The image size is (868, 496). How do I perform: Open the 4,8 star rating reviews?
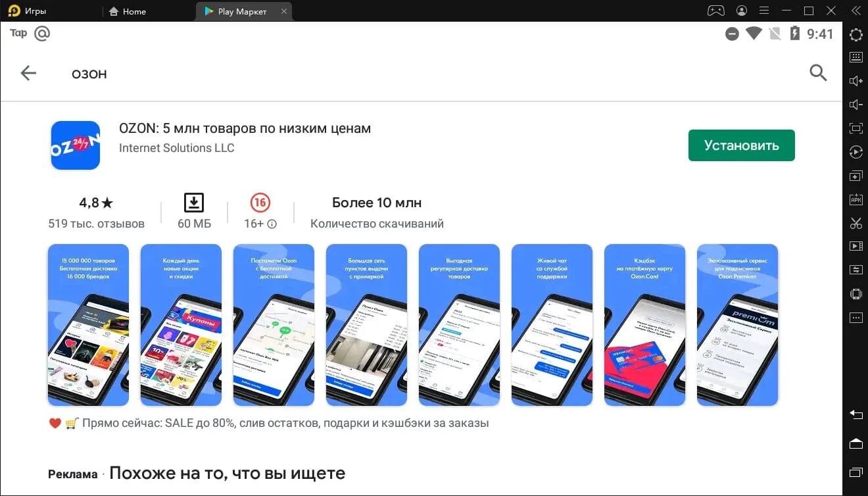point(96,203)
